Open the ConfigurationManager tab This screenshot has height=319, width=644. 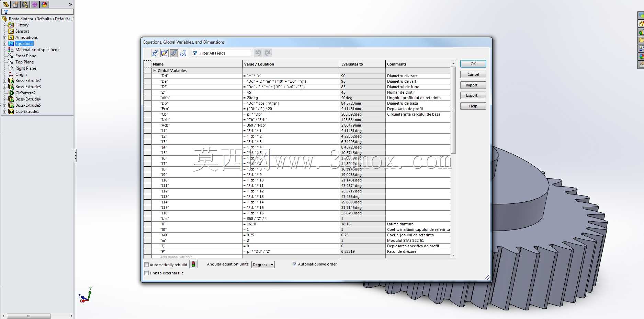tap(25, 4)
